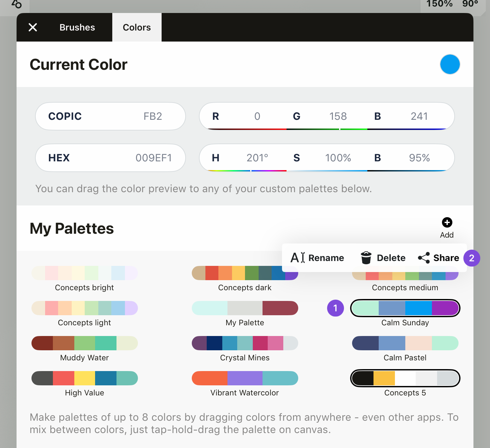Click the 'Calm Sunday' palette label
490x448 pixels.
[x=405, y=323]
